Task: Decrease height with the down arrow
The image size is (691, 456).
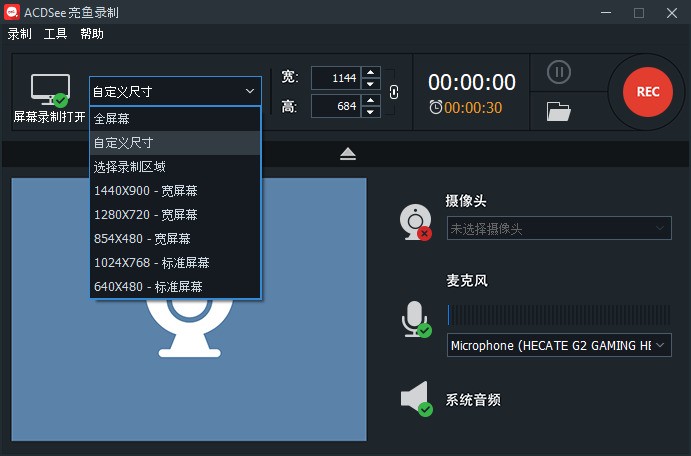Action: tap(371, 112)
